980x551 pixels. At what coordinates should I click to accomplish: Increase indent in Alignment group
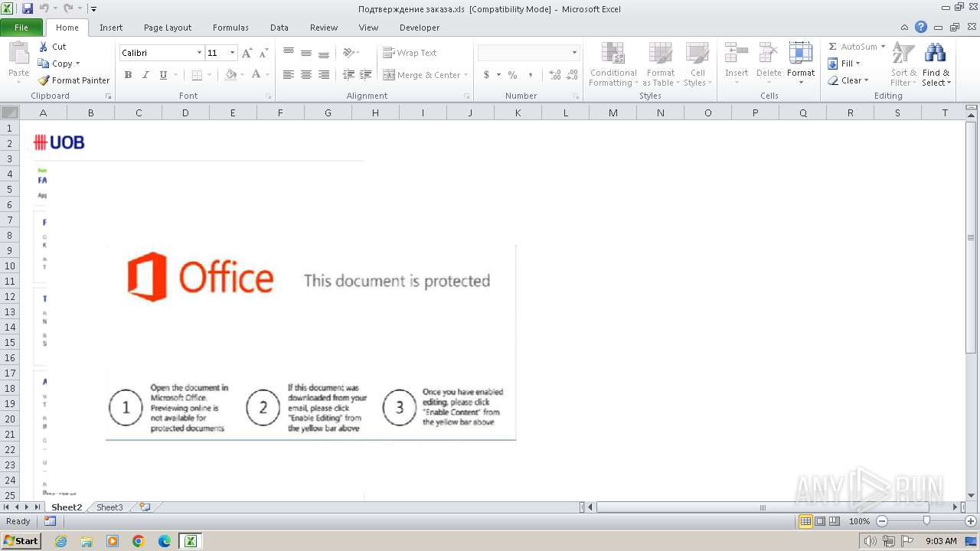click(x=366, y=75)
